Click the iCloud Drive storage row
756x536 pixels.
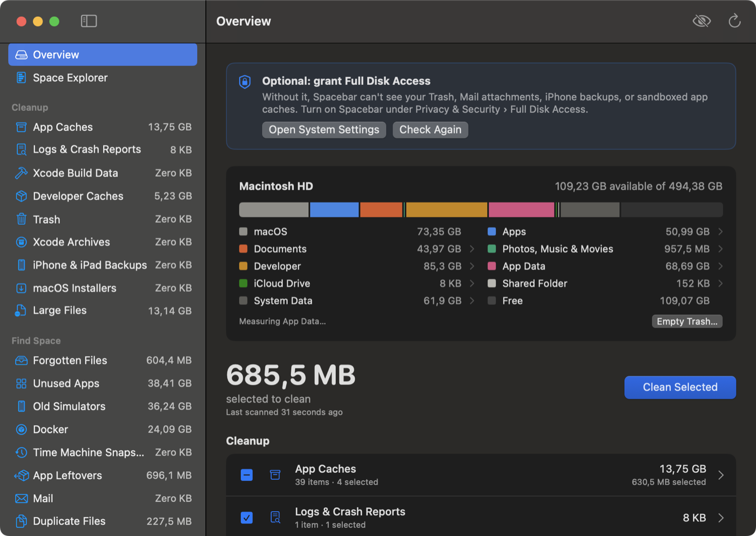coord(357,284)
